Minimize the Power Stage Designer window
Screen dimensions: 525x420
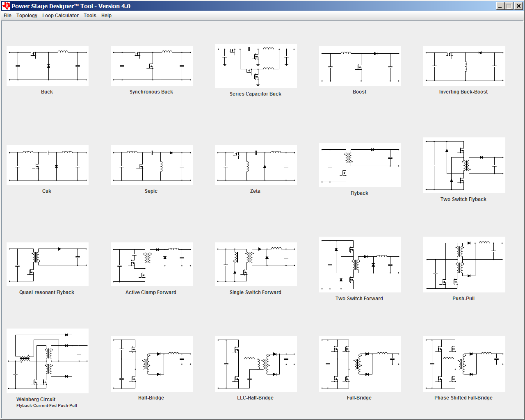tap(500, 6)
